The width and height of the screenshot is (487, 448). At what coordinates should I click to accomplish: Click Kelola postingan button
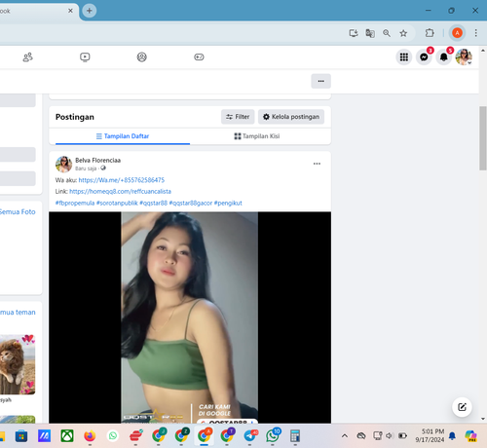pos(291,117)
